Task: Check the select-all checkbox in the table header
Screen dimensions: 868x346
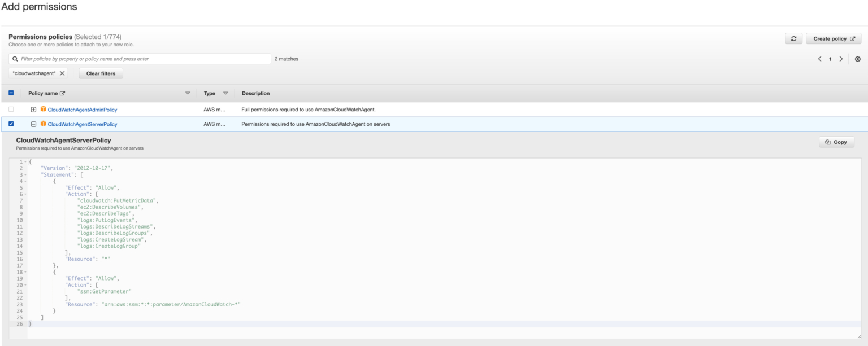Action: (12, 93)
